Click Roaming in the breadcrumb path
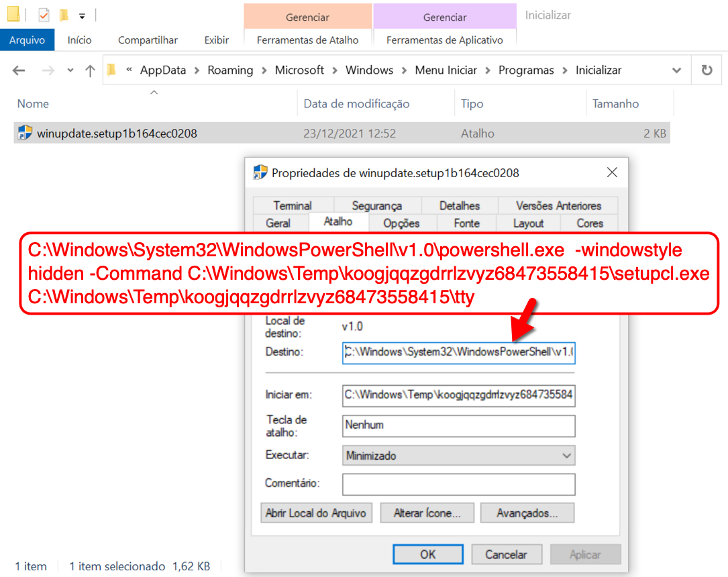 [230, 70]
